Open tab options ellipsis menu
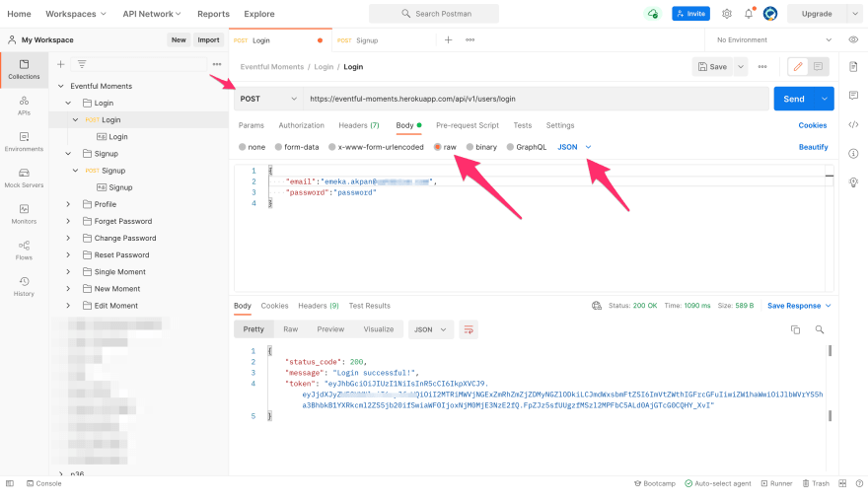The width and height of the screenshot is (868, 503). [470, 39]
